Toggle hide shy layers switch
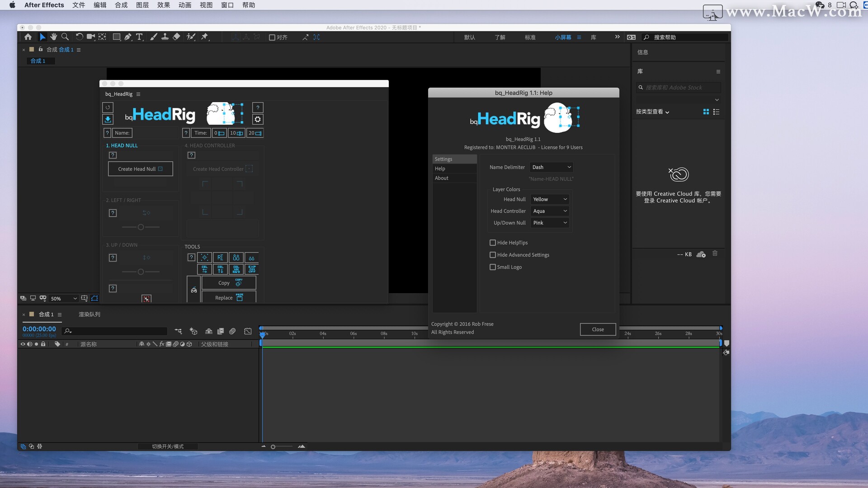Screen dimensions: 868x488 coord(209,331)
